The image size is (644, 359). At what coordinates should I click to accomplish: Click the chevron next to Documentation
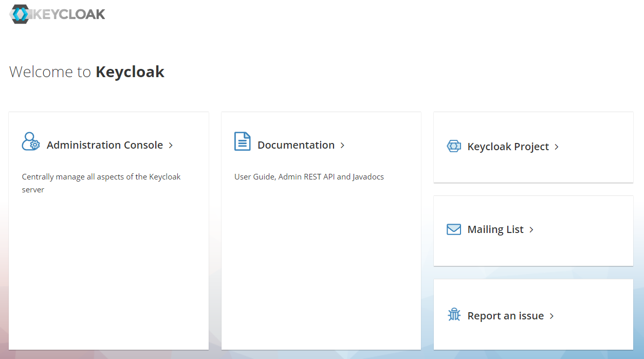[x=342, y=145]
